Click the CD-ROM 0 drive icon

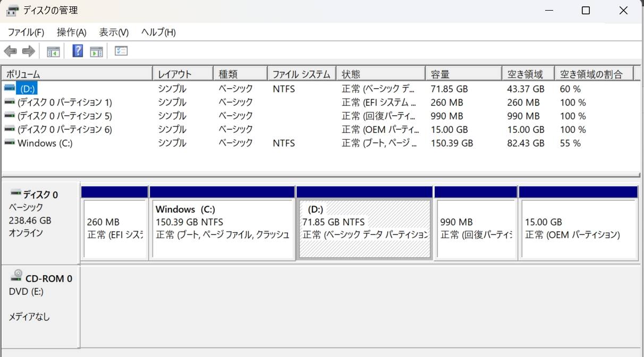point(18,275)
